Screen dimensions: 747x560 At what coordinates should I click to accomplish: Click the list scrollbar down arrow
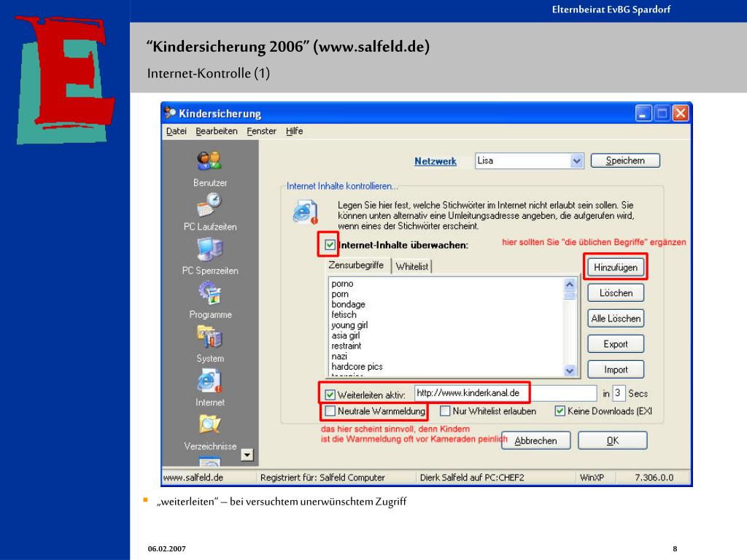point(569,370)
